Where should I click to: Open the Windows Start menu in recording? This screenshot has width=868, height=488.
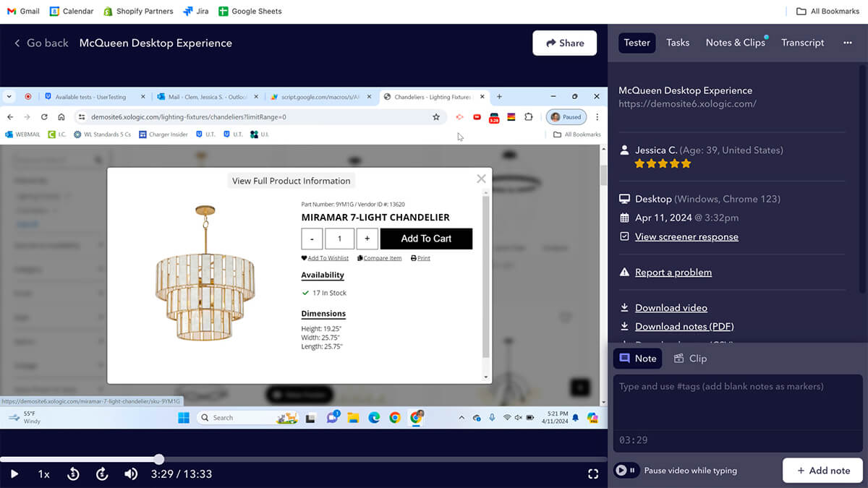click(x=183, y=417)
